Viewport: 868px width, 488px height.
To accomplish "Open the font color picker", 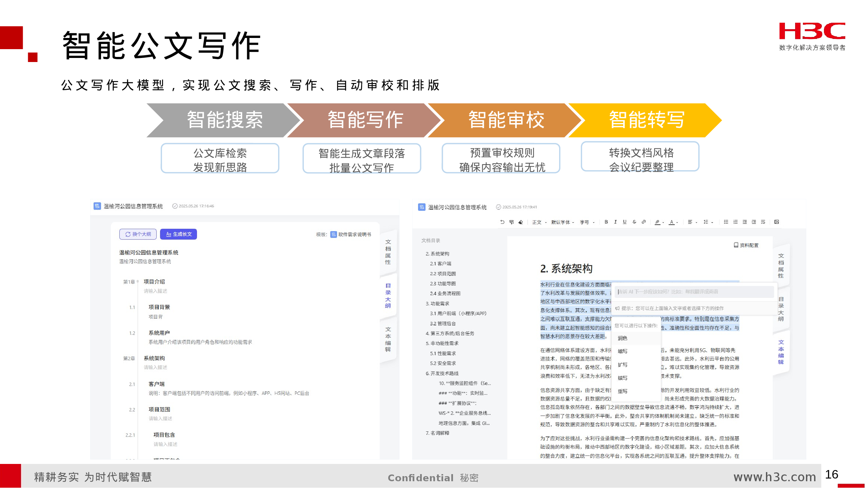I will [x=673, y=222].
